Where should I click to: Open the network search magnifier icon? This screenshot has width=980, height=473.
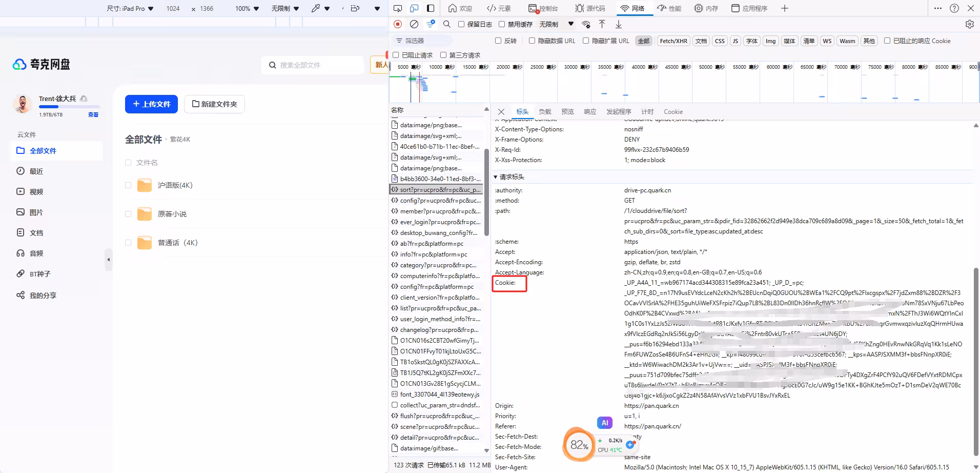447,24
